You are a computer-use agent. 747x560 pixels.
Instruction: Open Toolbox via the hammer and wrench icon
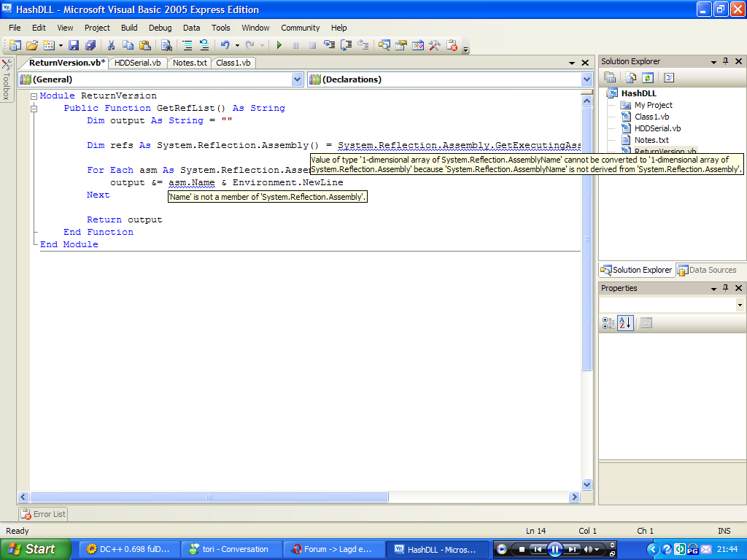click(x=435, y=45)
